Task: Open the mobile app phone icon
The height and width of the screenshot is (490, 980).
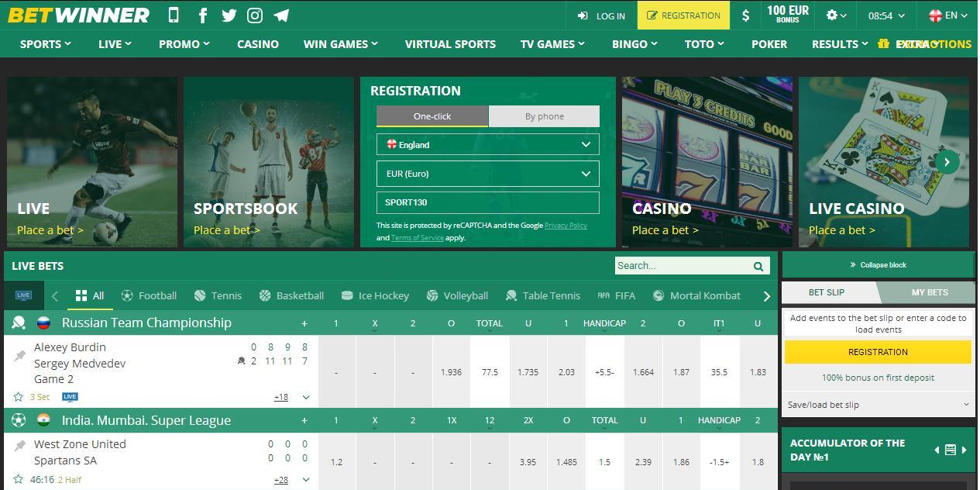Action: point(174,15)
